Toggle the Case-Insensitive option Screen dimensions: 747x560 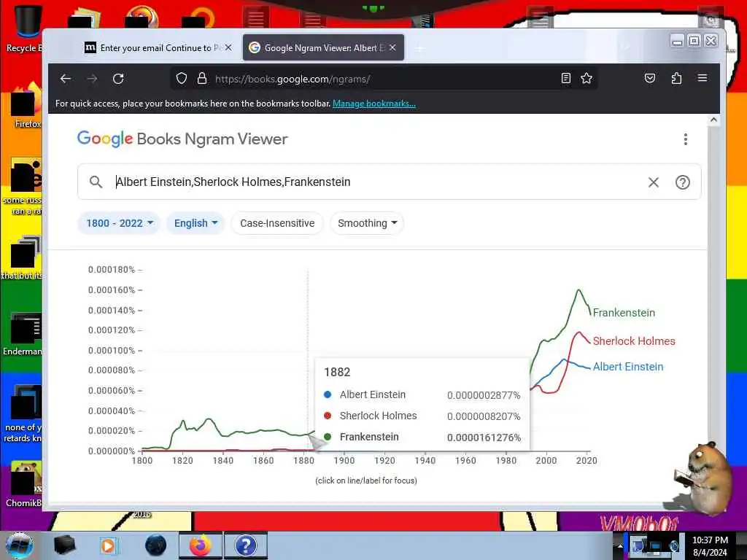pos(277,223)
